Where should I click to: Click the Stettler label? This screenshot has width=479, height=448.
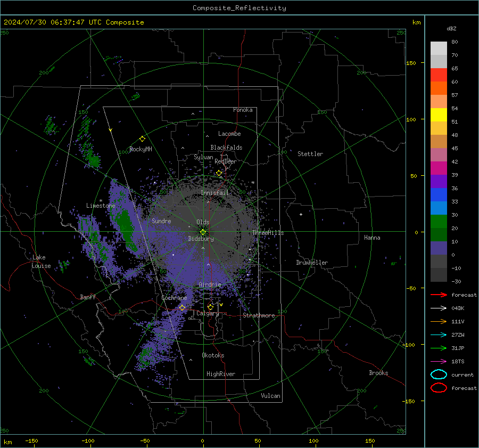(x=310, y=154)
